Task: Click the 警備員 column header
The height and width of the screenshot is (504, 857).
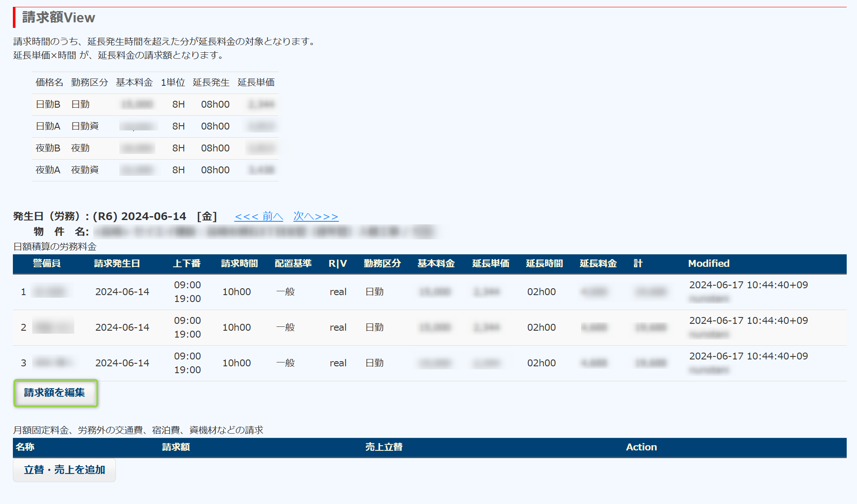Action: click(46, 263)
